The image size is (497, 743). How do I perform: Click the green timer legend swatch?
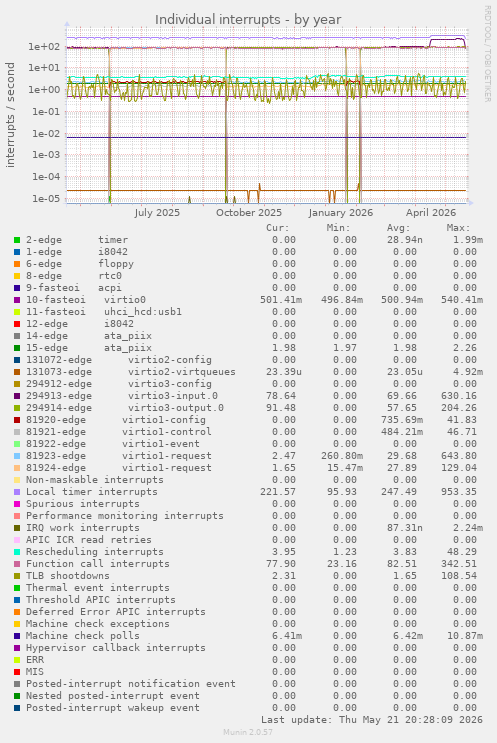[17, 240]
